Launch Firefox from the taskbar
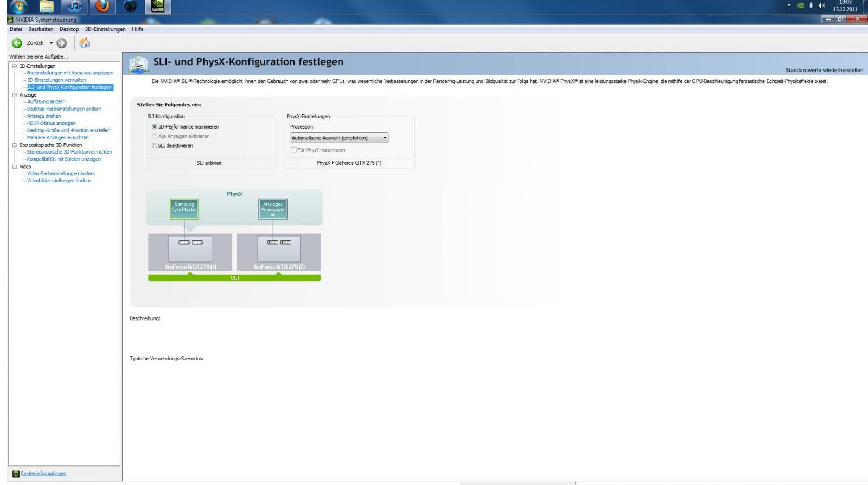 coord(102,7)
